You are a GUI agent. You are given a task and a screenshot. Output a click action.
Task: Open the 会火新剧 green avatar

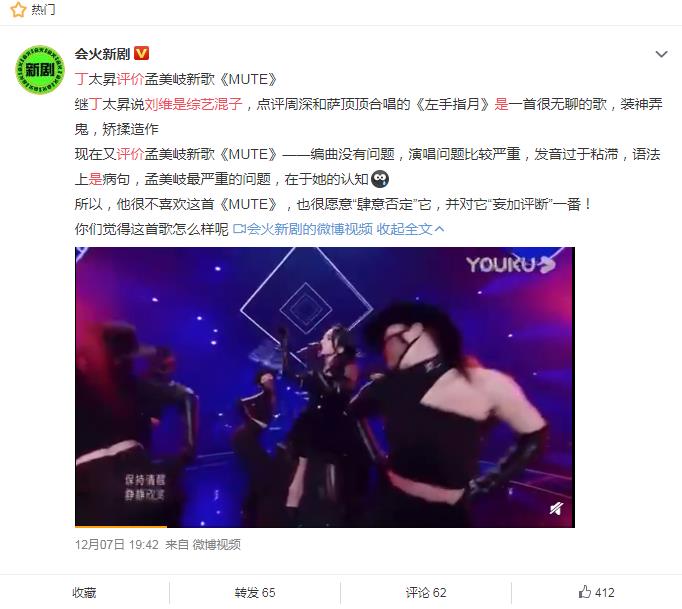pyautogui.click(x=40, y=70)
